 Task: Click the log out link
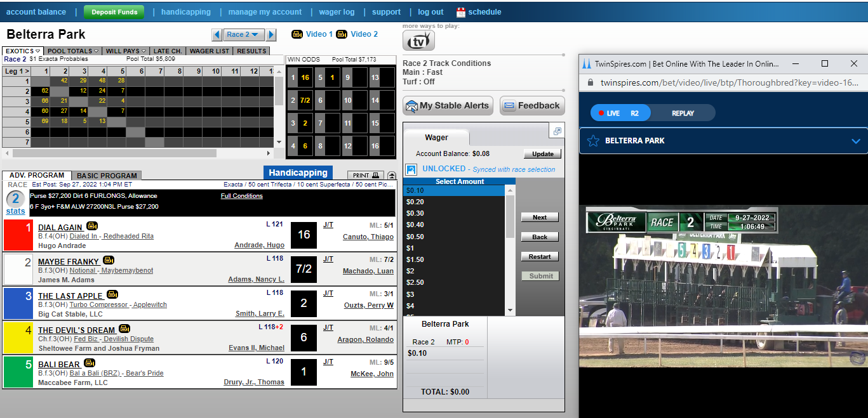[431, 12]
